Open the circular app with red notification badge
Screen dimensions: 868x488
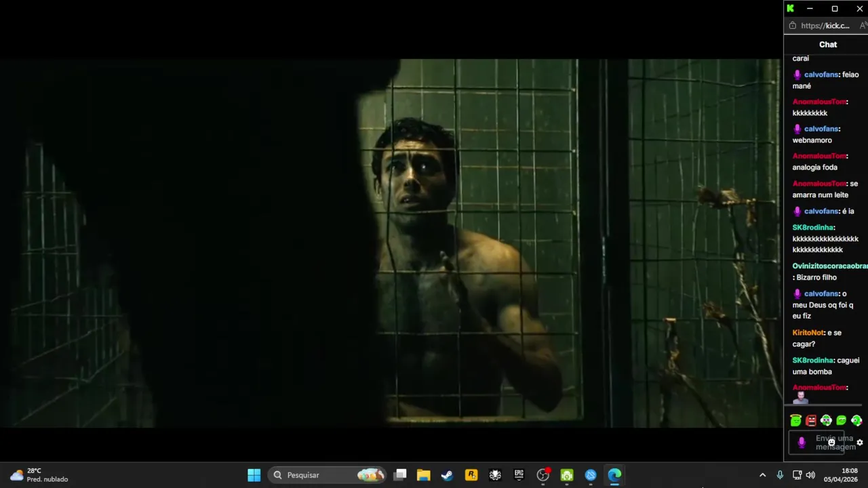pyautogui.click(x=543, y=475)
